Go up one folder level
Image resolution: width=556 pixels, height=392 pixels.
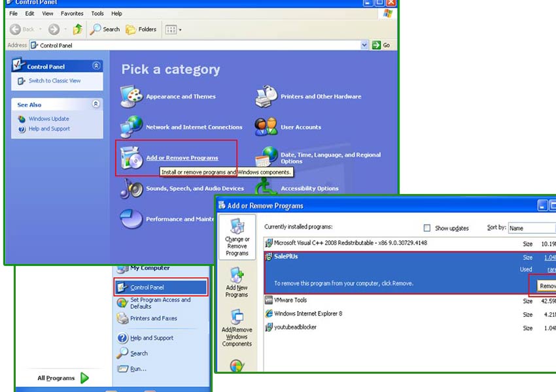pos(78,29)
